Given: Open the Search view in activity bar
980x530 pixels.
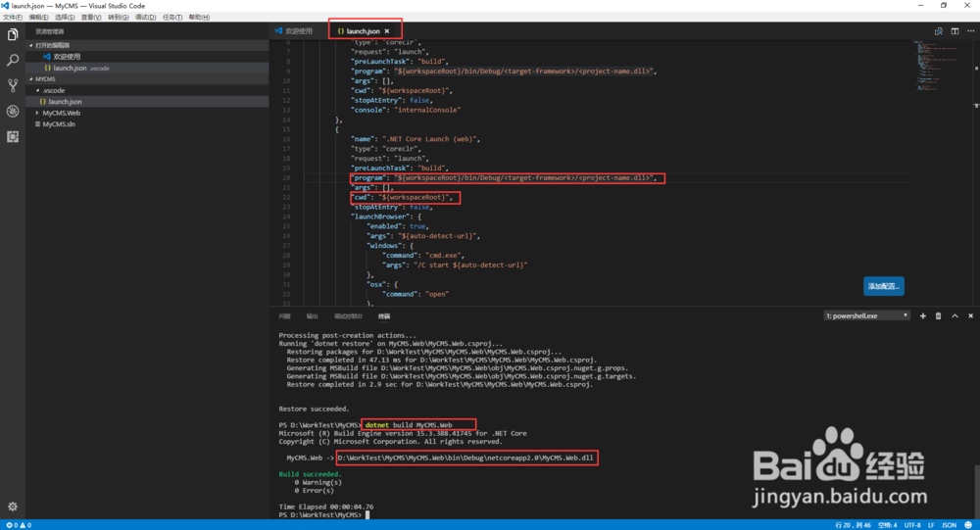Looking at the screenshot, I should point(13,60).
